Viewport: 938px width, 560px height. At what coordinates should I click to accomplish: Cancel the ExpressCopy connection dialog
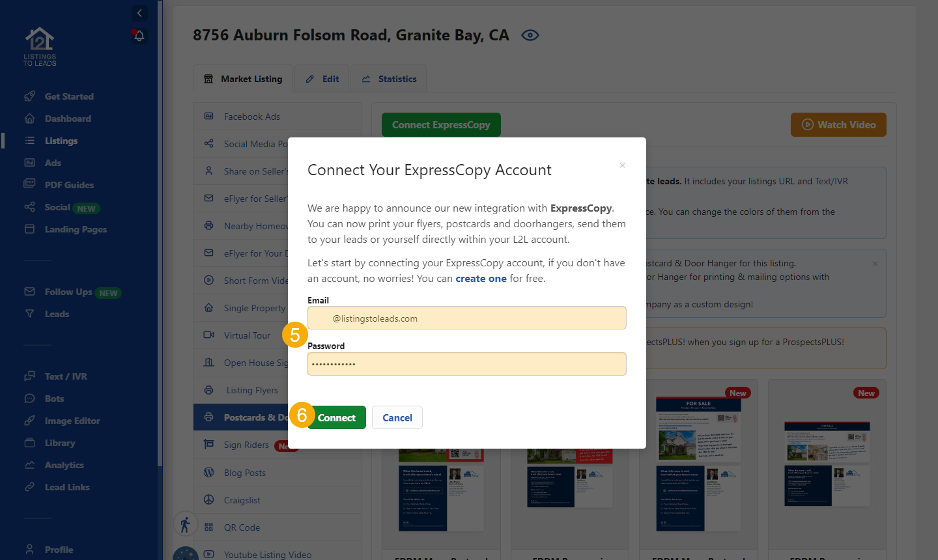tap(397, 417)
